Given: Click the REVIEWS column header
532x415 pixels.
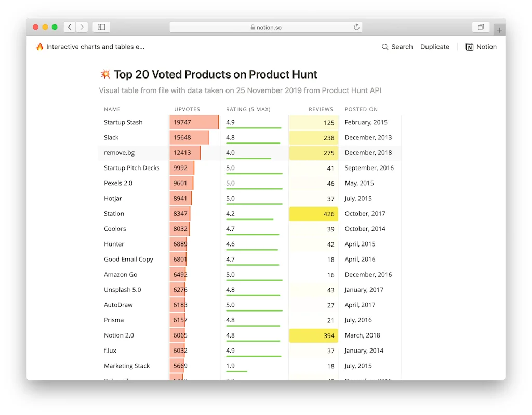Looking at the screenshot, I should point(321,109).
